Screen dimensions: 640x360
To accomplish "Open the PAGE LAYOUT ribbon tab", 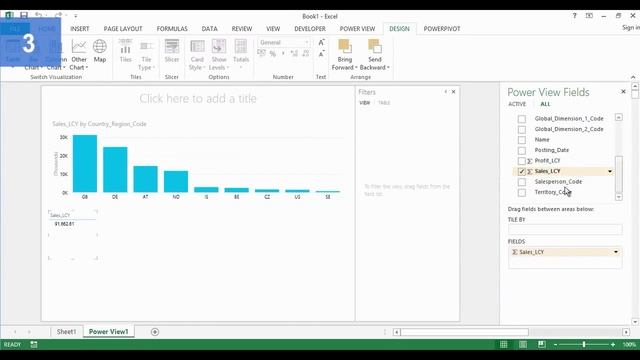I will pos(123,29).
